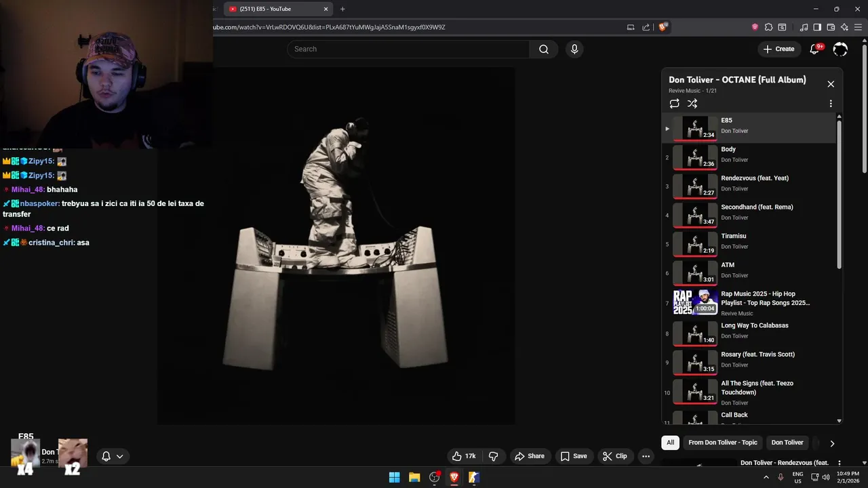Open the taskbar clock showing 10:49 PM
Viewport: 868px width, 488px height.
tap(848, 477)
